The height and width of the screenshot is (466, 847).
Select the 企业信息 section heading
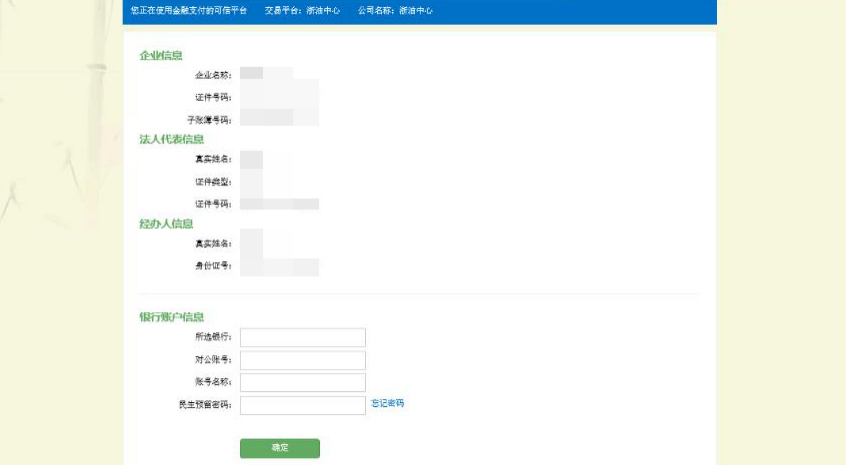(x=161, y=55)
